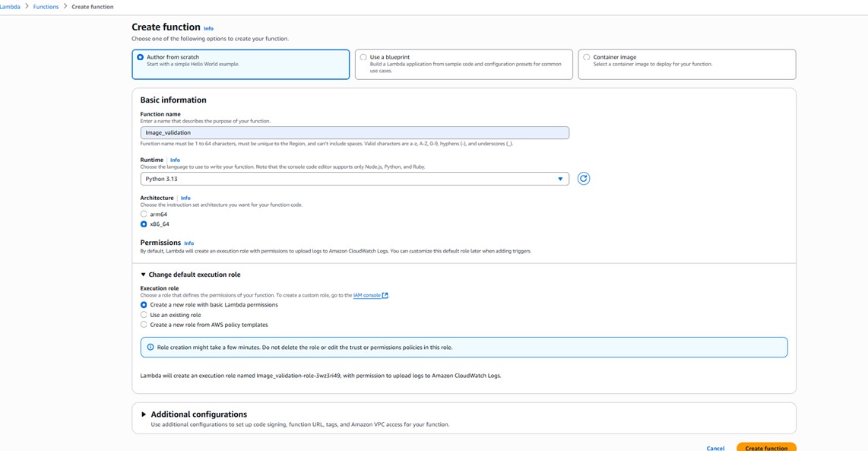Go to Lambda in the breadcrumb

[11, 7]
